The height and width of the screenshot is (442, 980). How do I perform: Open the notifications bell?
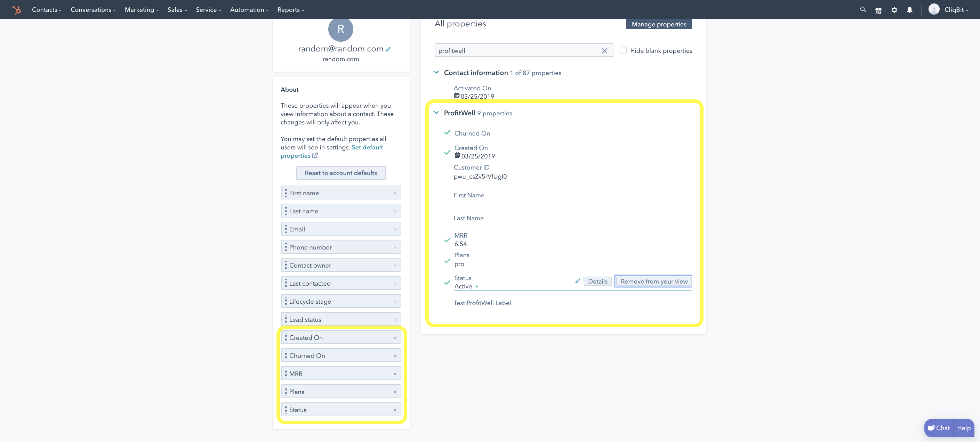pos(910,10)
